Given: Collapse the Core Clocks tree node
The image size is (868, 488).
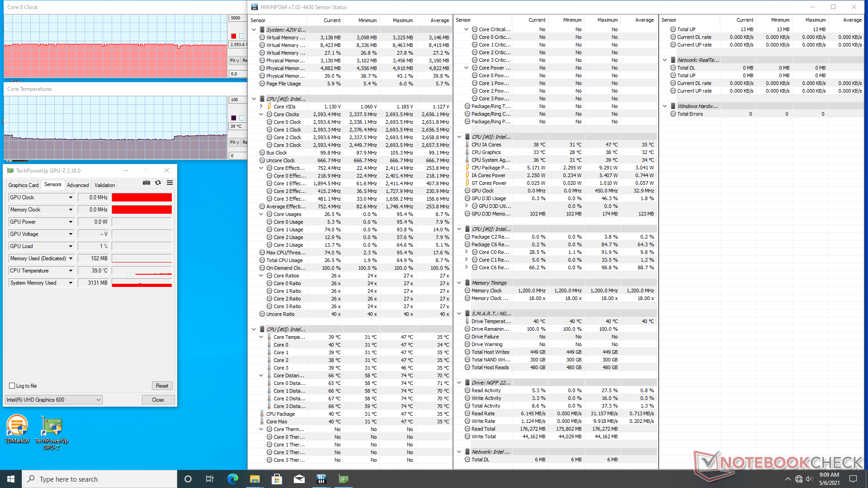Looking at the screenshot, I should [261, 114].
